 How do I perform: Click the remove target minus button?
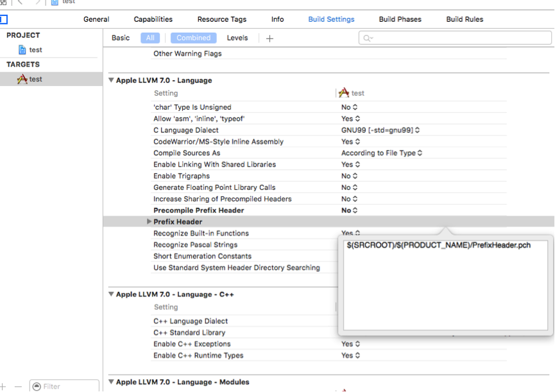point(18,386)
